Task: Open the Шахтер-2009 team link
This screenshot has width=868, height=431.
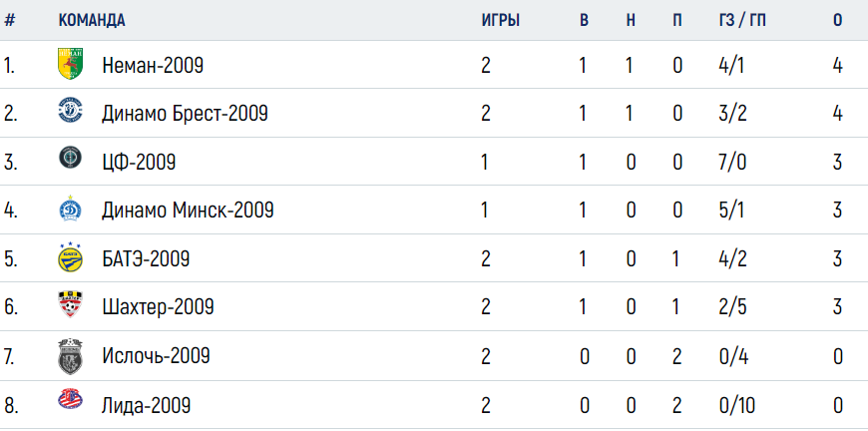Action: coord(158,307)
